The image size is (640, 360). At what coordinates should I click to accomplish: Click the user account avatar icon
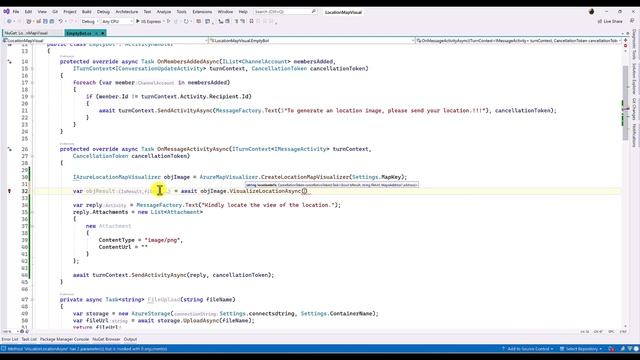591,11
